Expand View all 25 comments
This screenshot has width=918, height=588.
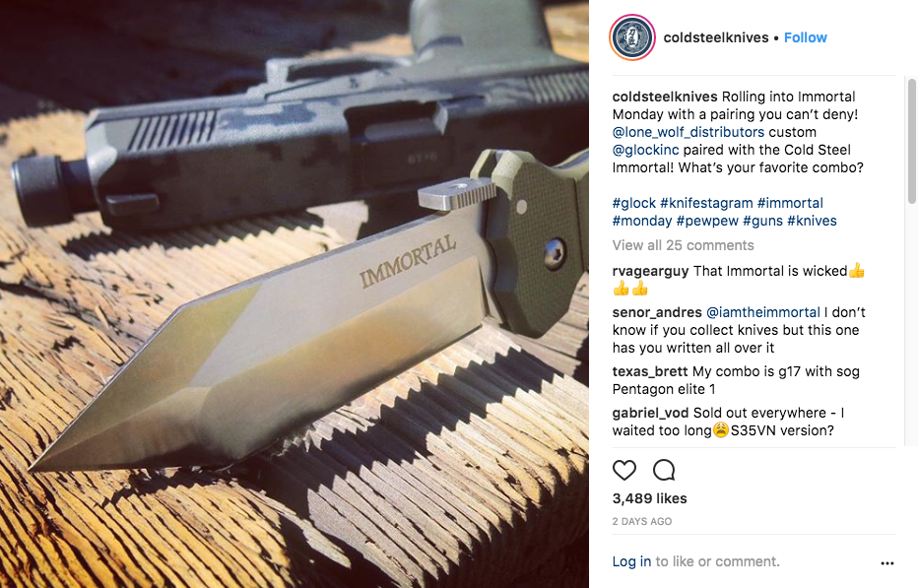pyautogui.click(x=683, y=245)
